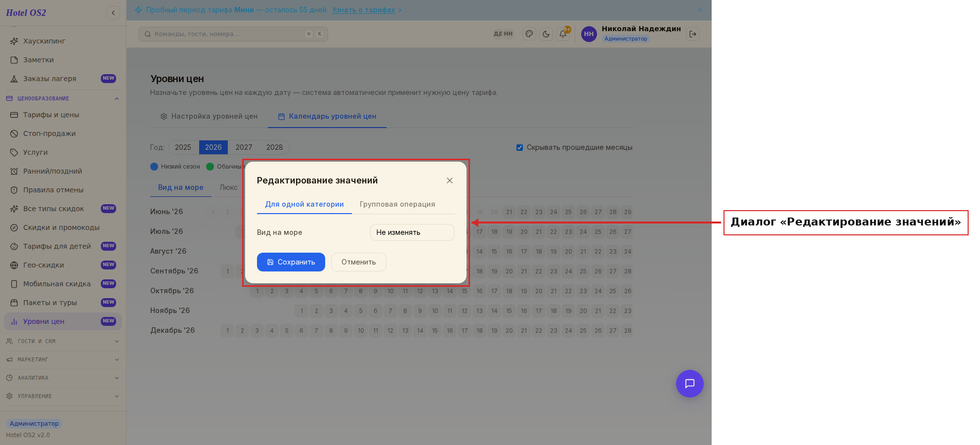The height and width of the screenshot is (445, 980).
Task: Select year 2026
Action: 213,147
